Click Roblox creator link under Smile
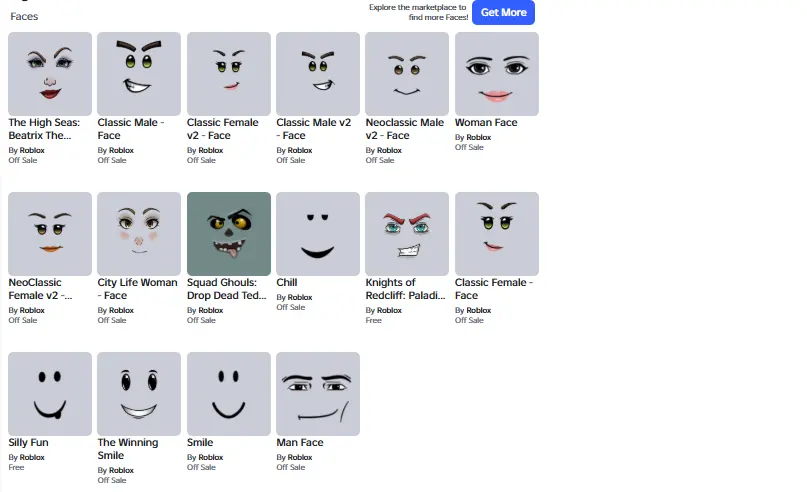The width and height of the screenshot is (807, 492). point(210,458)
